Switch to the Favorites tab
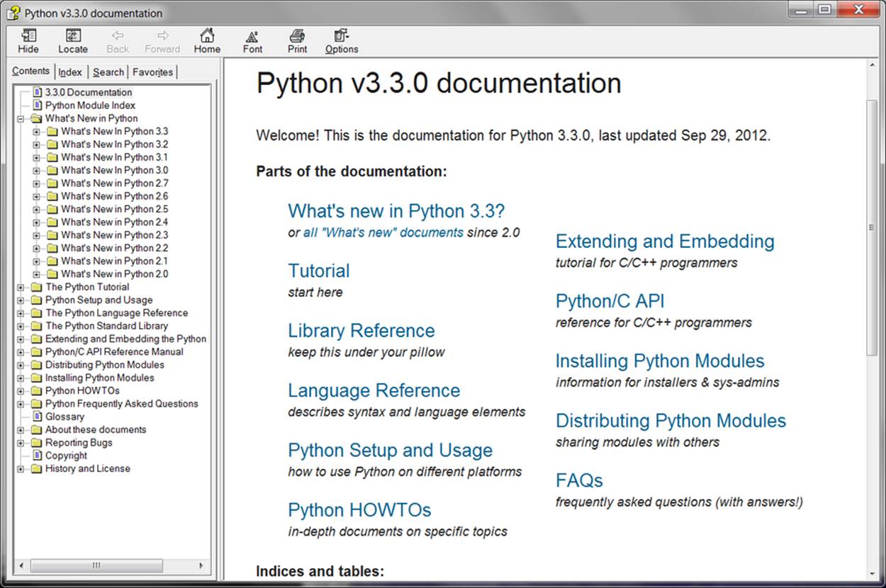This screenshot has width=886, height=588. 152,72
